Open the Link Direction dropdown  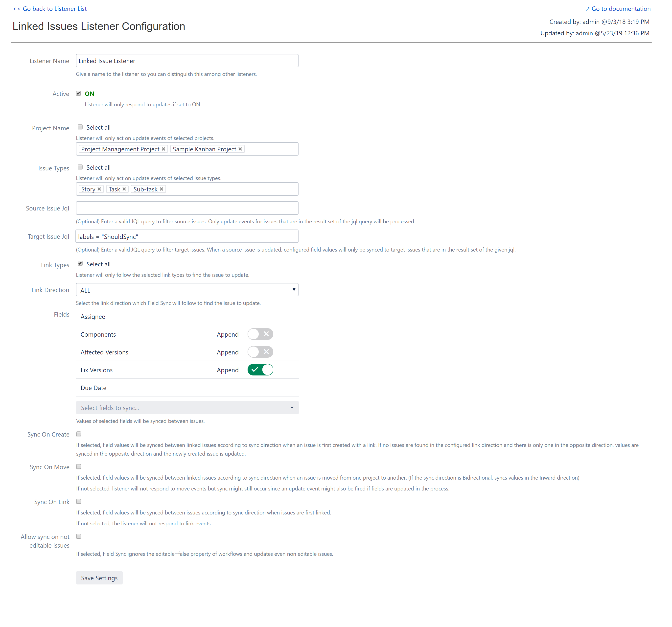tap(187, 290)
